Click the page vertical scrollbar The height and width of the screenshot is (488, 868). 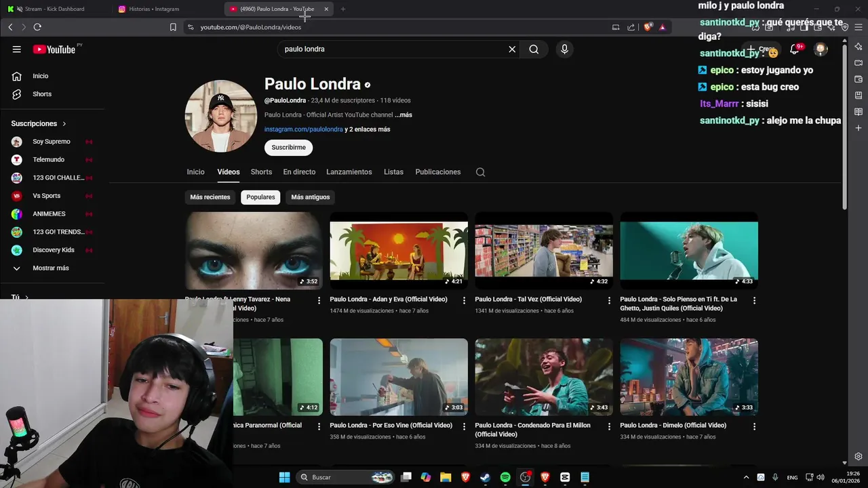click(844, 126)
